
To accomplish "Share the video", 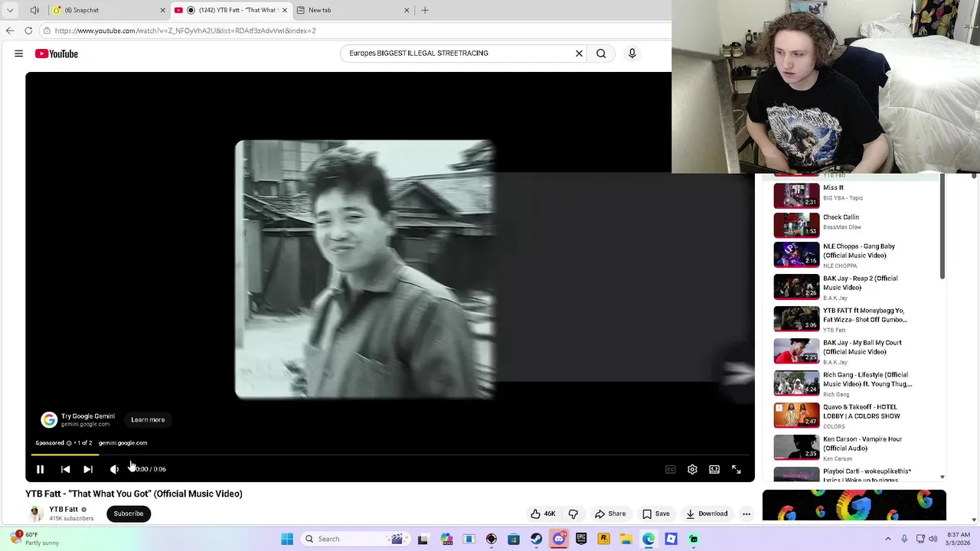I will [610, 514].
